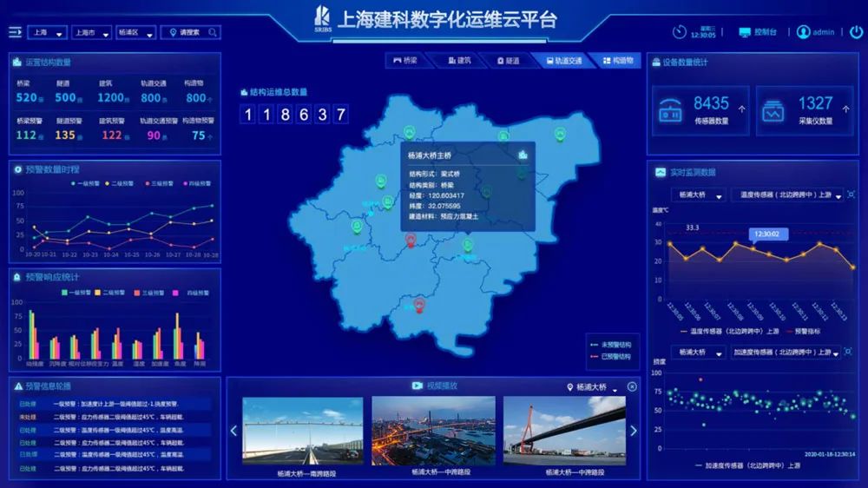Close the video panel with the round X icon
The height and width of the screenshot is (488, 868).
pos(632,386)
